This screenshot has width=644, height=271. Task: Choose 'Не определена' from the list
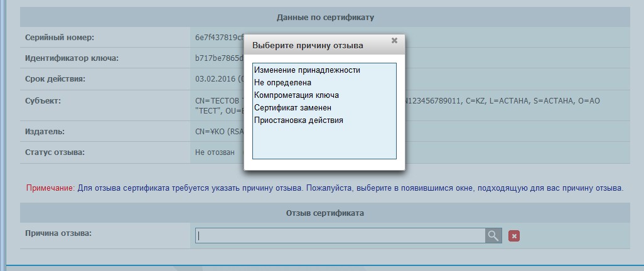click(282, 83)
